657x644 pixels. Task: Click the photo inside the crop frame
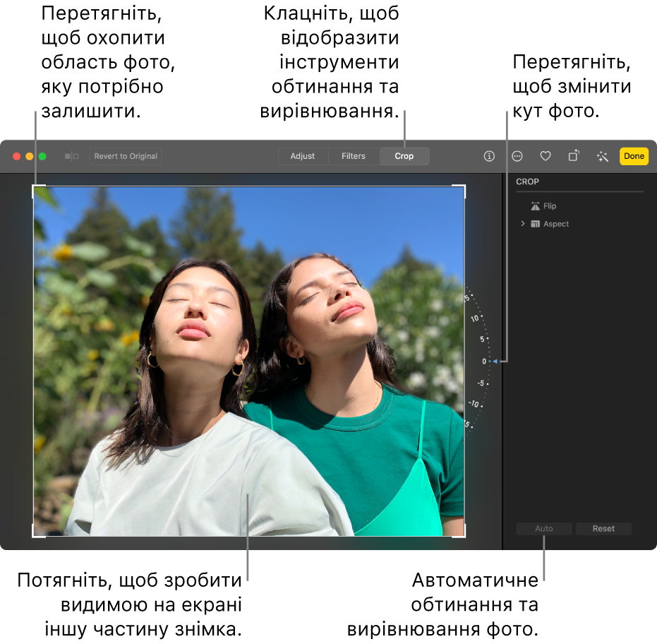(x=249, y=362)
